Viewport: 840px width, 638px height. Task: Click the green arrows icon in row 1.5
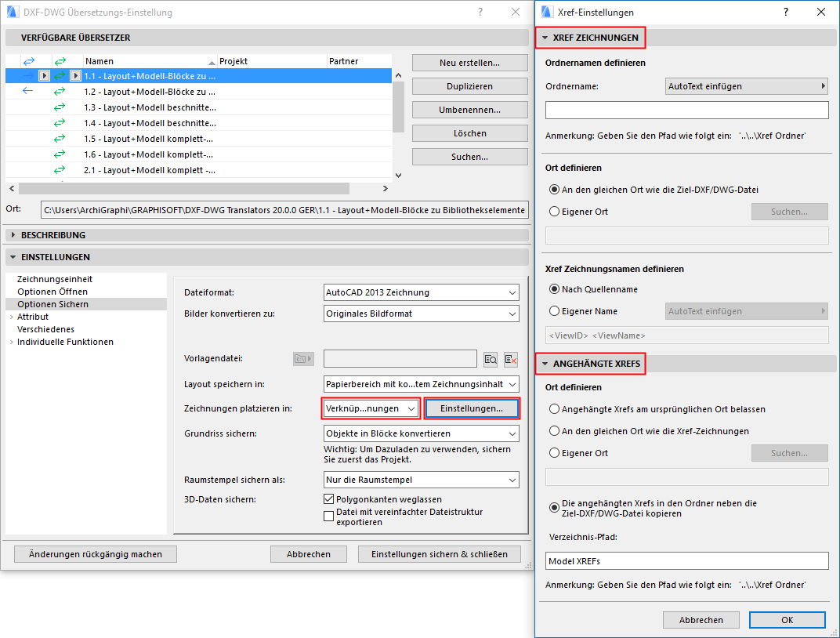(60, 139)
